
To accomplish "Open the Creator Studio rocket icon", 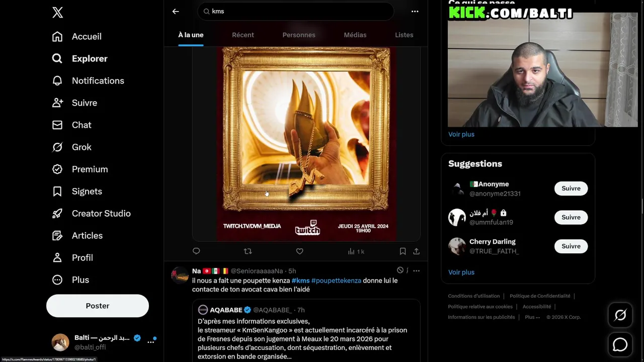I will [x=57, y=214].
